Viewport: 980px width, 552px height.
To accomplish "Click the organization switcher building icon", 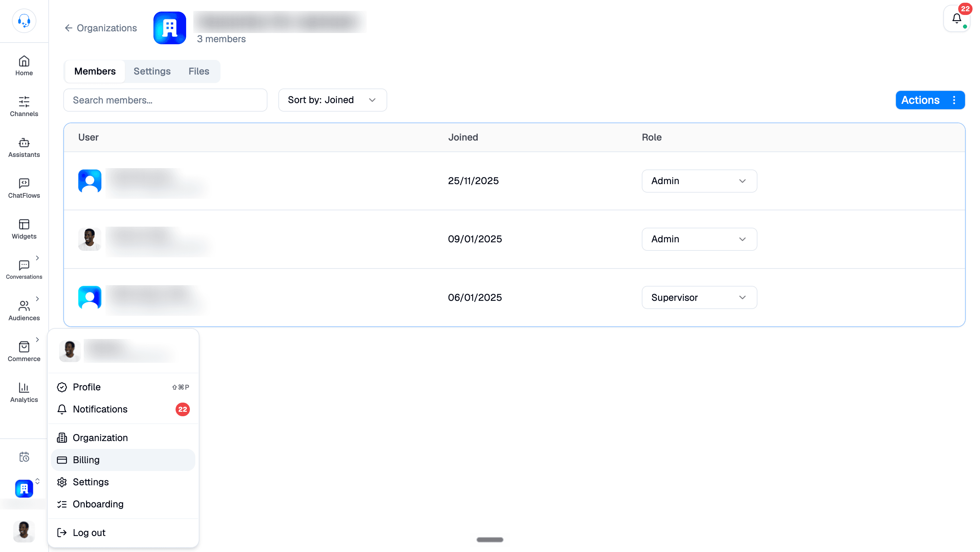I will click(x=24, y=488).
